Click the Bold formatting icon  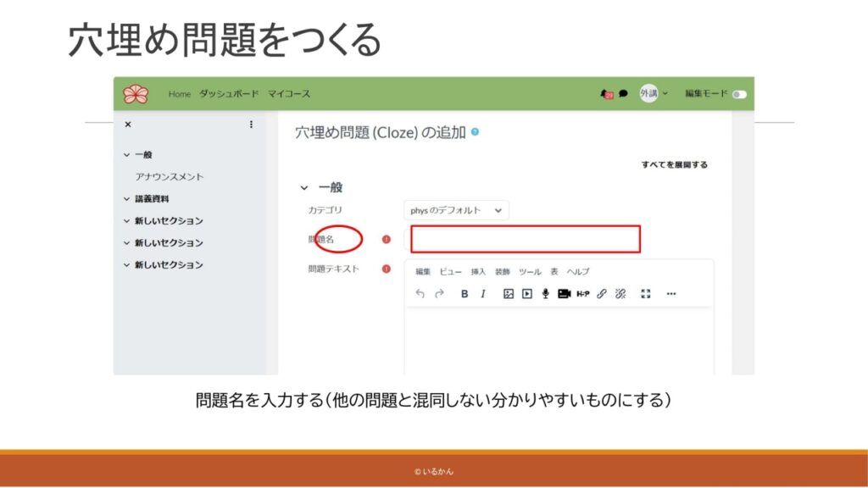pos(465,294)
